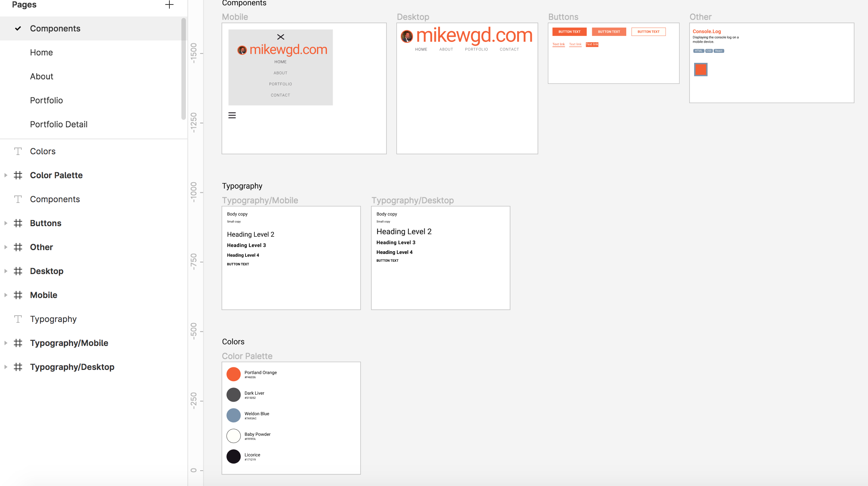Click the avatar logo in Mobile frame

click(x=242, y=50)
